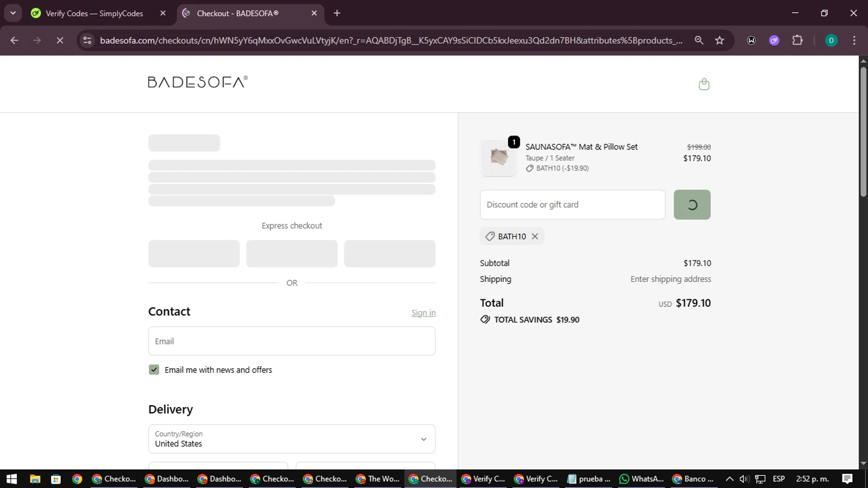The image size is (868, 488).
Task: Click the Express checkout label
Action: coord(292,226)
